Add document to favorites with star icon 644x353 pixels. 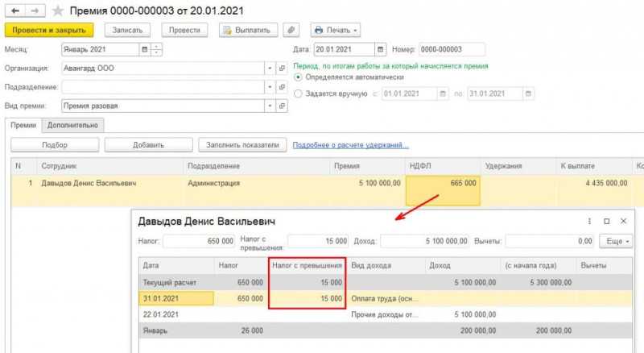click(58, 10)
